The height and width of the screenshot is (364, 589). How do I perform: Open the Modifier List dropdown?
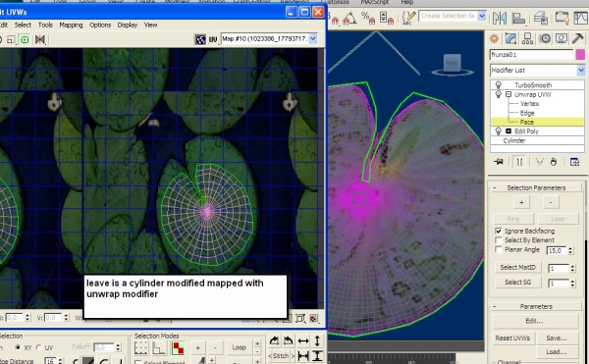(537, 71)
